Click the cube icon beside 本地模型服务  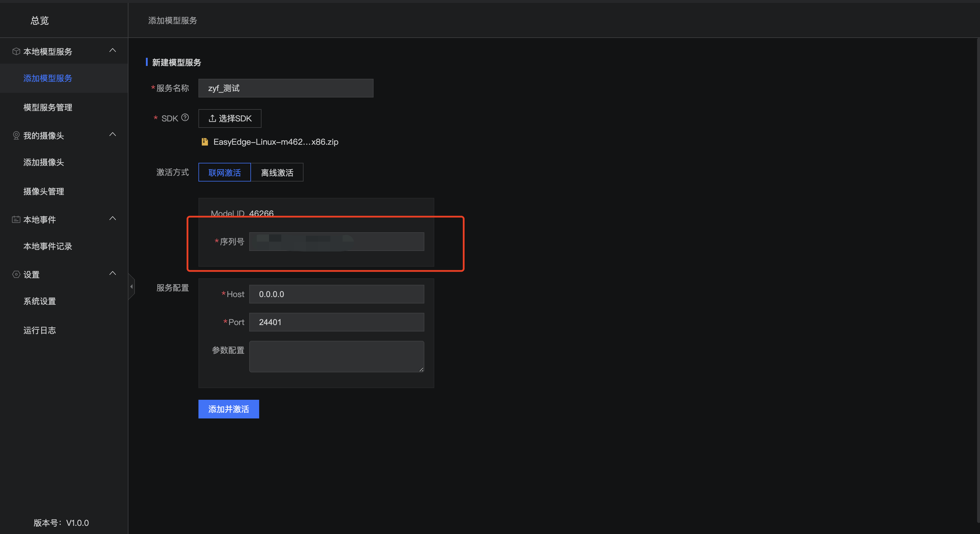pos(16,51)
